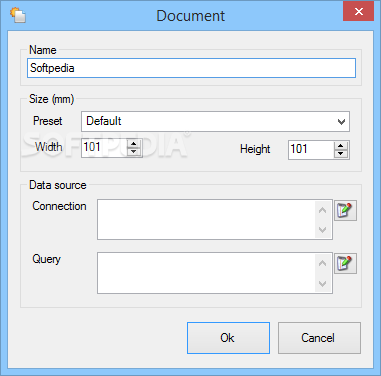This screenshot has width=381, height=376.
Task: Close the Document dialog window
Action: [x=359, y=12]
